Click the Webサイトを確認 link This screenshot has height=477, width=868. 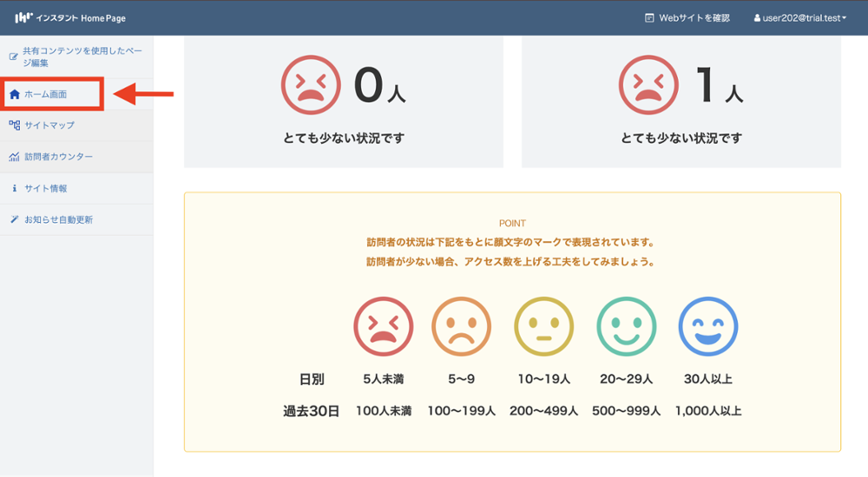tap(694, 17)
